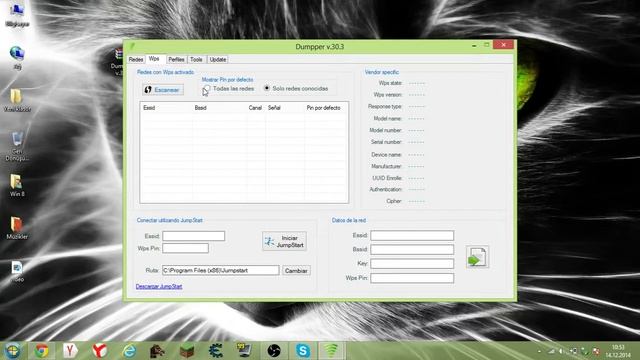Screen dimensions: 640x360
Task: Open the Tools tab
Action: (196, 60)
